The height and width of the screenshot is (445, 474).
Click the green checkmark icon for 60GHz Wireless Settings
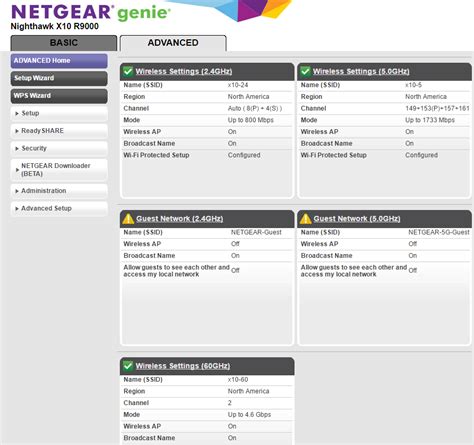[x=128, y=366]
